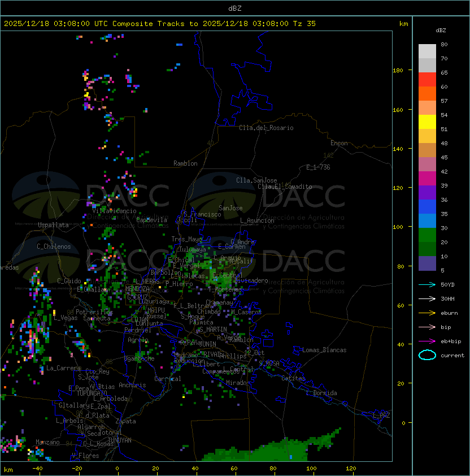Image resolution: width=470 pixels, height=476 pixels.
Task: Click the Manzano map label
Action: click(x=47, y=442)
